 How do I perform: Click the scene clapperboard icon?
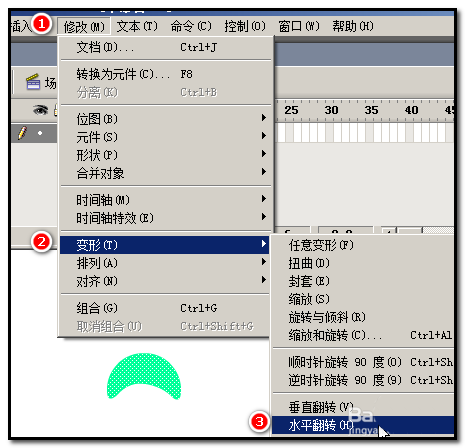pos(33,82)
